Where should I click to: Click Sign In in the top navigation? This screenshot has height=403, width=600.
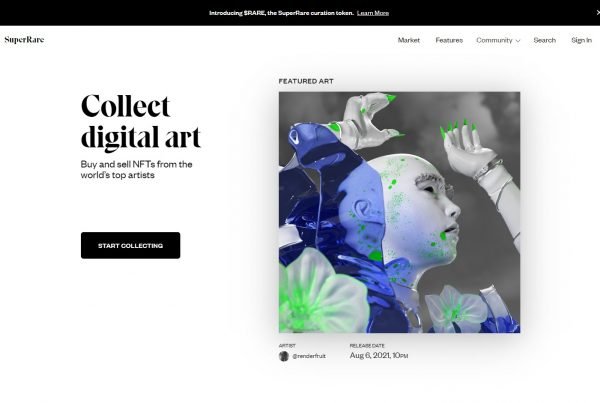pyautogui.click(x=581, y=40)
